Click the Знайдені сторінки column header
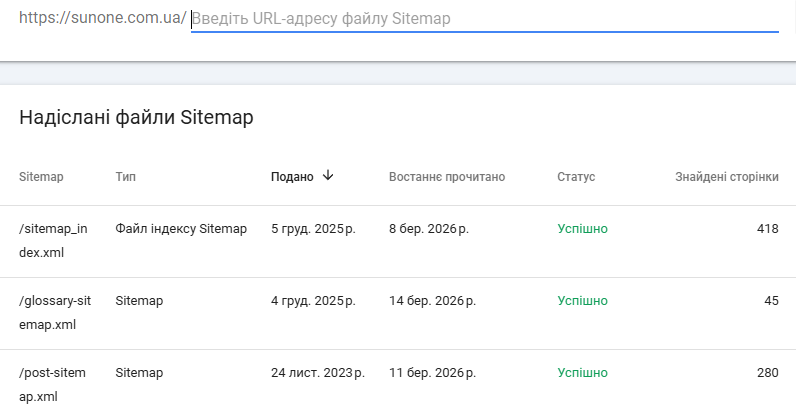This screenshot has width=796, height=410. tap(726, 177)
